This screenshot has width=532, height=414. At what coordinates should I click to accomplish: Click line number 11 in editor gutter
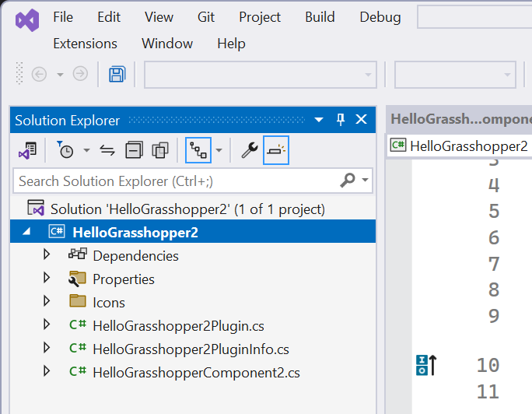click(x=488, y=391)
